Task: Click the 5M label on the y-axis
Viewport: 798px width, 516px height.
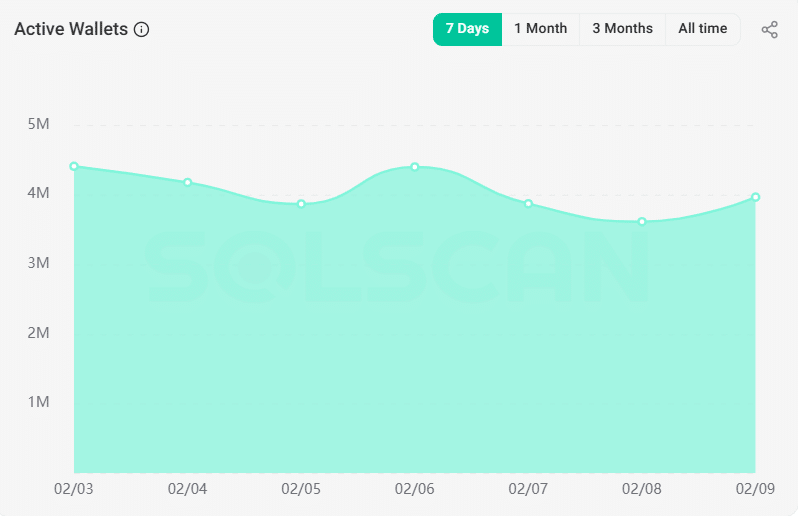Action: pyautogui.click(x=39, y=124)
